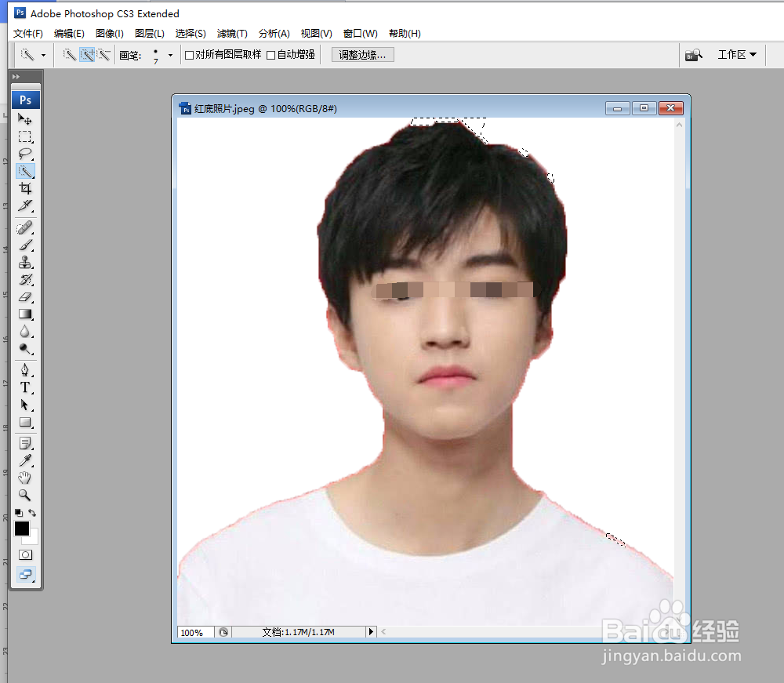The width and height of the screenshot is (784, 683).
Task: Choose New Selection mode in options bar
Action: point(70,55)
